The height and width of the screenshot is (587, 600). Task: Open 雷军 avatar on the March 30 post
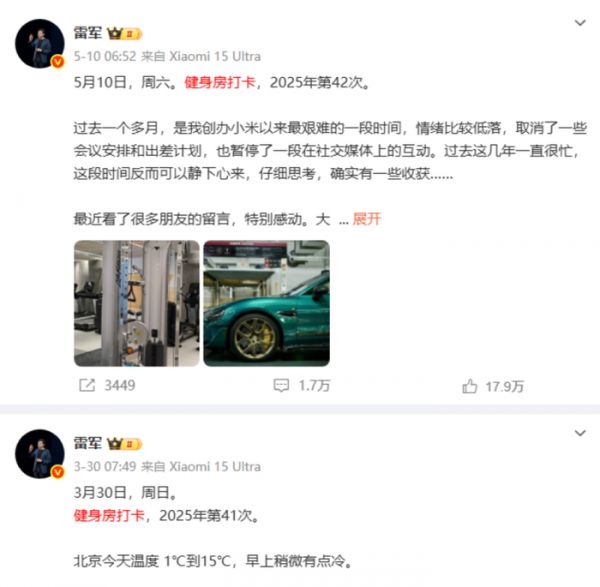40,454
